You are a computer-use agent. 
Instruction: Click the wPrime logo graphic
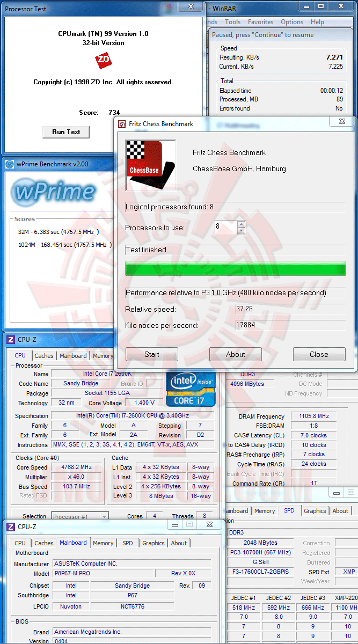tap(54, 191)
